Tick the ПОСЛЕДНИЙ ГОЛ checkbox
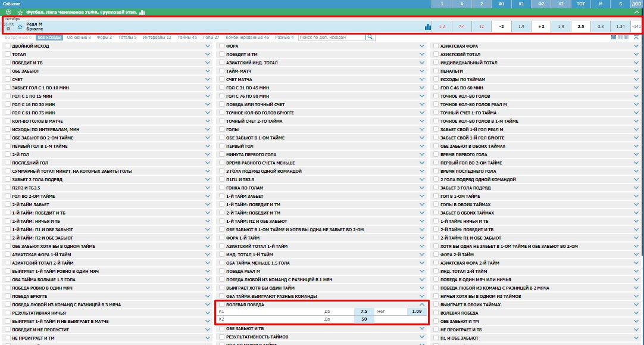 [x=7, y=163]
